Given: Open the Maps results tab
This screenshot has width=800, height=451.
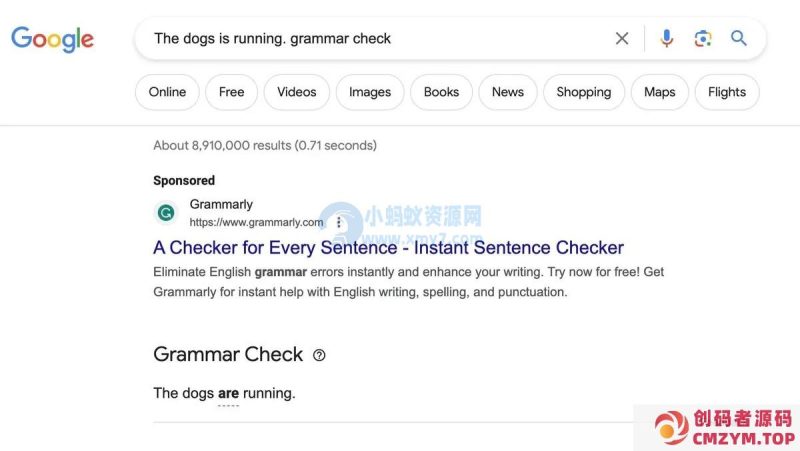Looking at the screenshot, I should coord(660,92).
